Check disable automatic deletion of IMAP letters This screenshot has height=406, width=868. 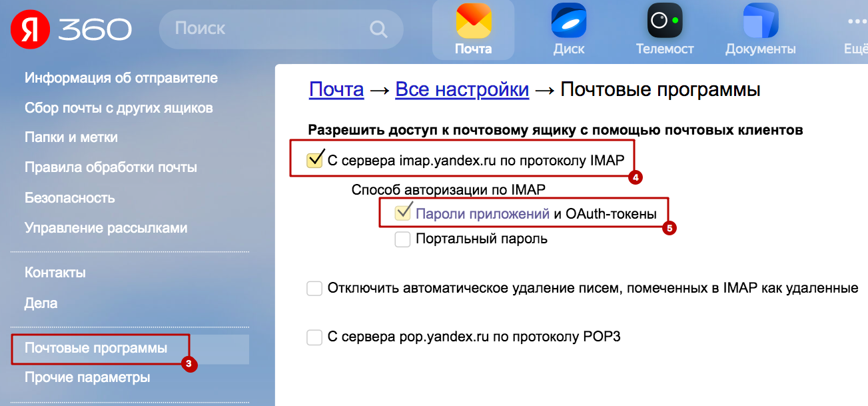click(314, 289)
